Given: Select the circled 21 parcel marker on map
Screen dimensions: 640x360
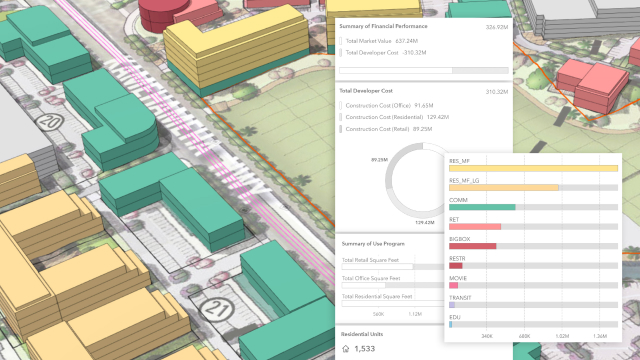Looking at the screenshot, I should point(217,309).
